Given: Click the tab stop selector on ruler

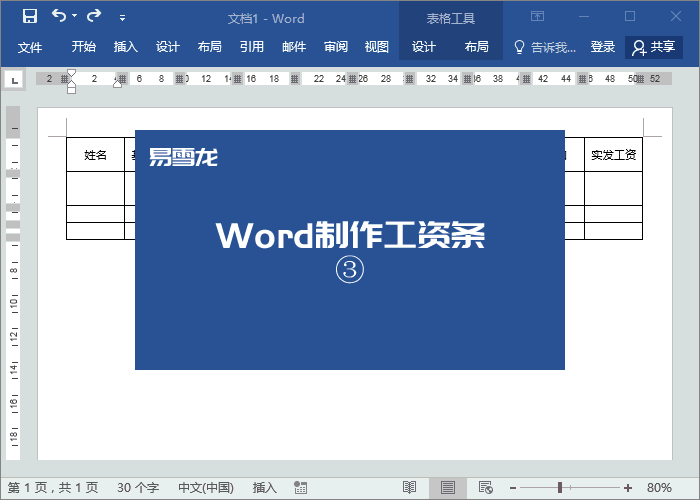Looking at the screenshot, I should pos(15,81).
